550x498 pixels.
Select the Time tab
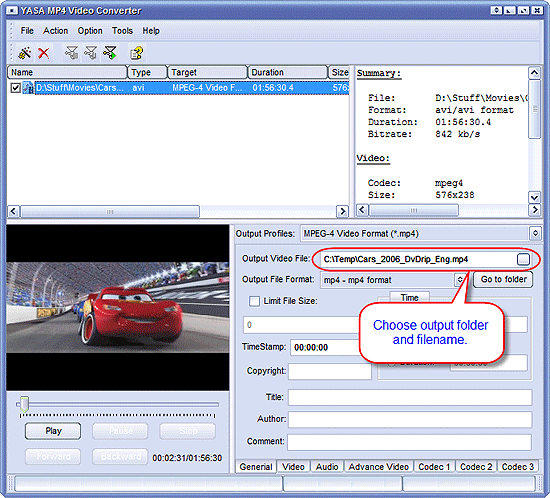pyautogui.click(x=409, y=297)
